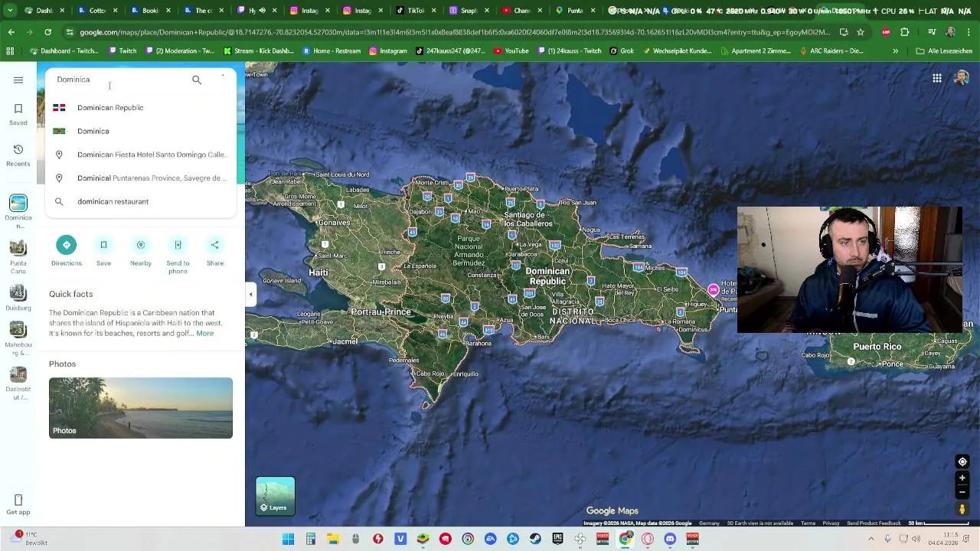This screenshot has height=551, width=980.
Task: Select Dominican Republic suggestion
Action: click(x=141, y=108)
